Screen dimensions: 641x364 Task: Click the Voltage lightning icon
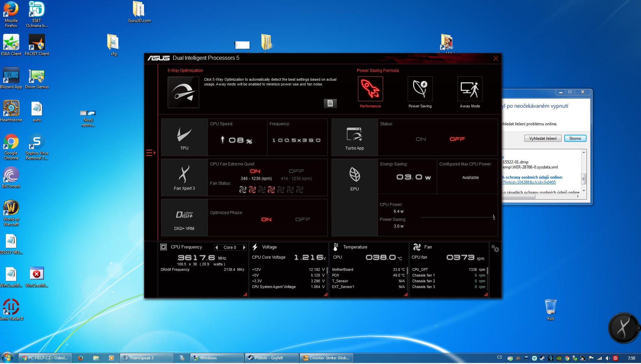[255, 247]
